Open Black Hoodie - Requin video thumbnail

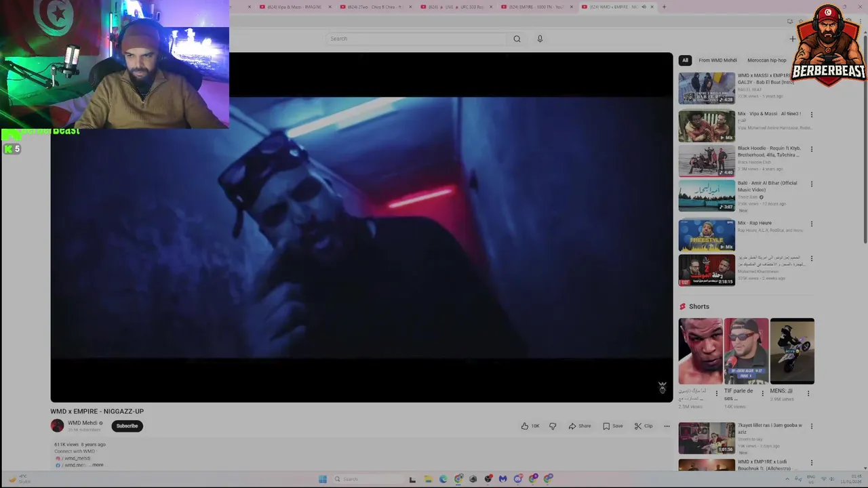tap(707, 161)
